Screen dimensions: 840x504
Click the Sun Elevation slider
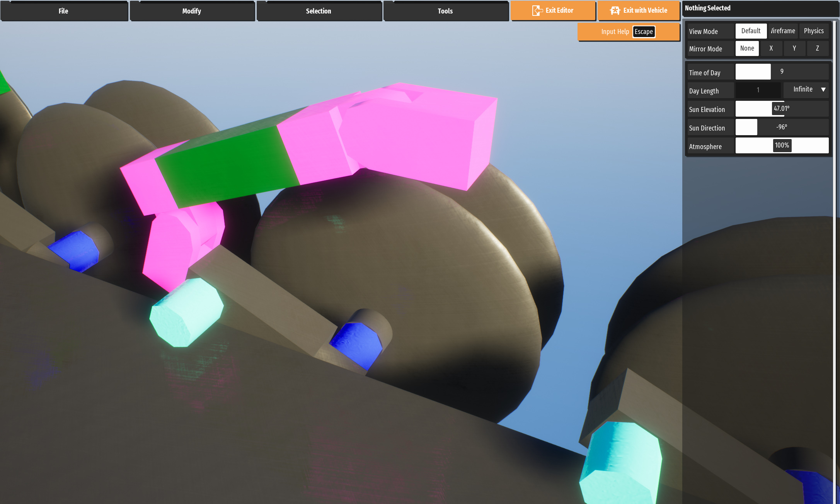[782, 109]
